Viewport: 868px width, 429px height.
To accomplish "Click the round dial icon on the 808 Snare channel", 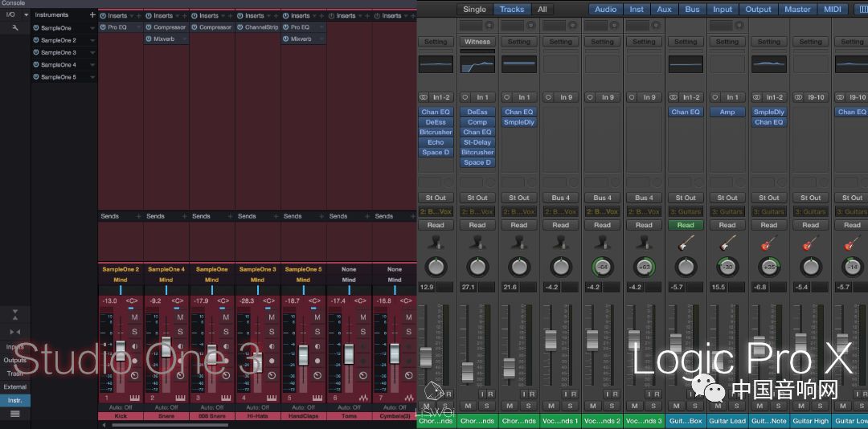I will (226, 375).
